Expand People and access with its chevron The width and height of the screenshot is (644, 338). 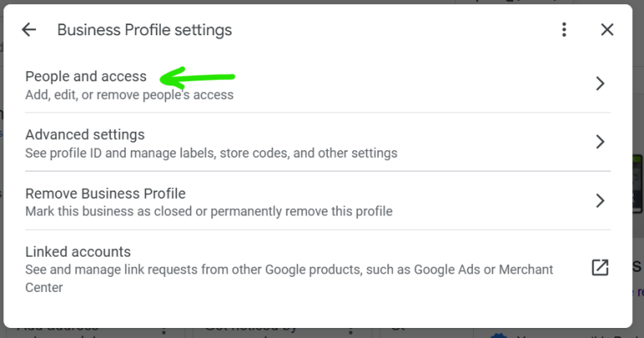600,84
